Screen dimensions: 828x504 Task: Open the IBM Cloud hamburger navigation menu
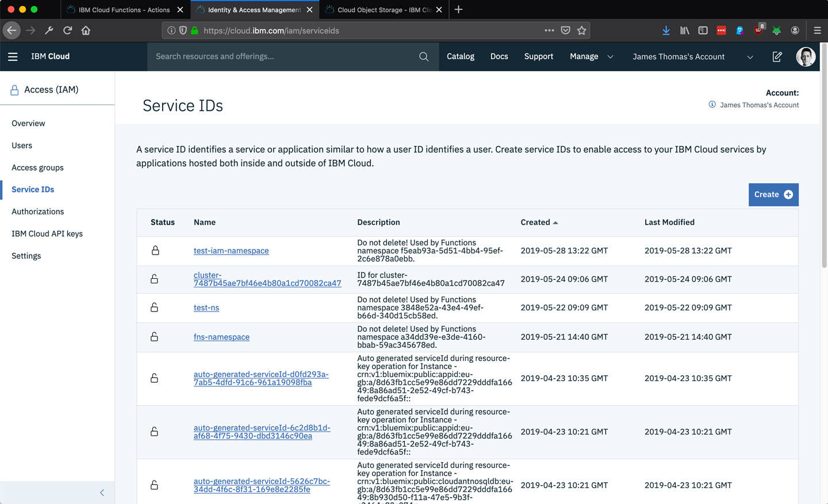point(13,56)
